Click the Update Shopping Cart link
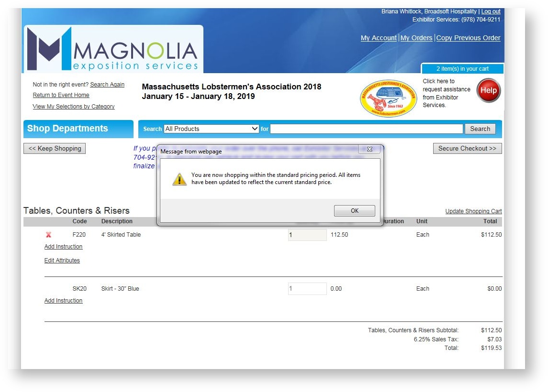The height and width of the screenshot is (392, 548). point(473,211)
